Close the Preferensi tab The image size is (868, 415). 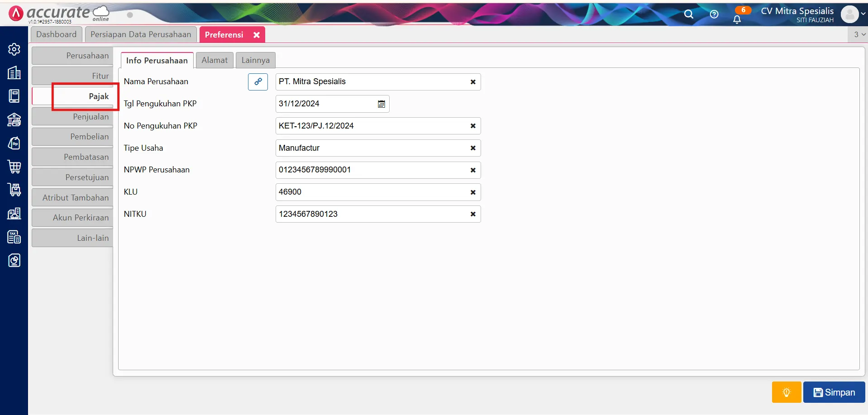point(257,35)
